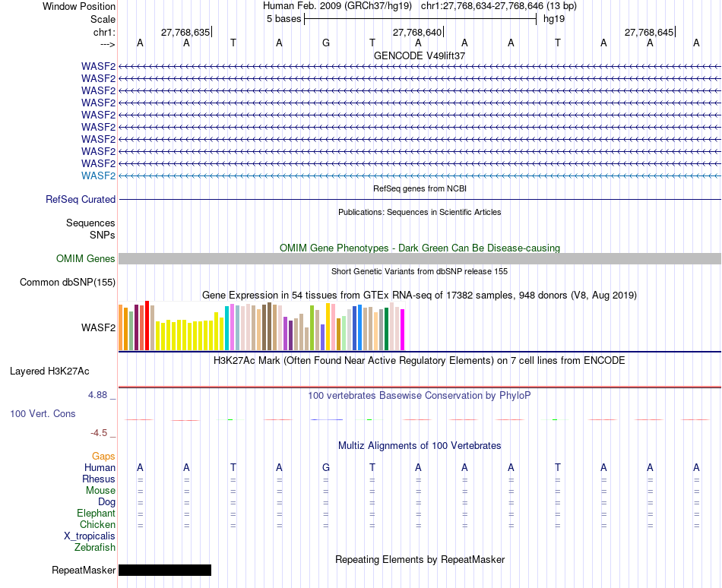Click the RefSeq Curated track label
The image size is (722, 588).
[81, 199]
